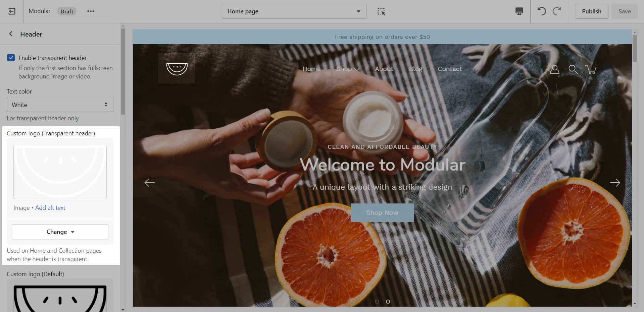644x312 pixels.
Task: Click Contact in the store navigation
Action: [x=450, y=69]
